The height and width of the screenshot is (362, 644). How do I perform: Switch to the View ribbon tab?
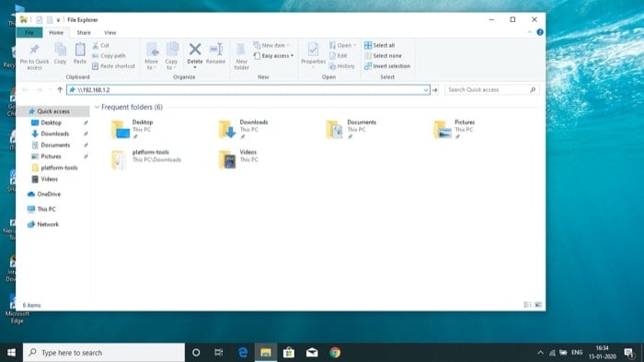(x=110, y=32)
